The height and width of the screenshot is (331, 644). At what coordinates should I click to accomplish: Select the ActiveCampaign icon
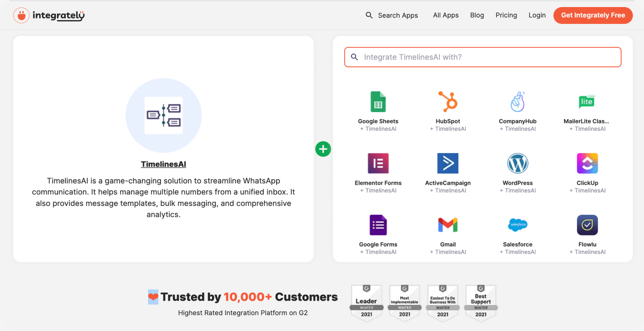pyautogui.click(x=448, y=163)
